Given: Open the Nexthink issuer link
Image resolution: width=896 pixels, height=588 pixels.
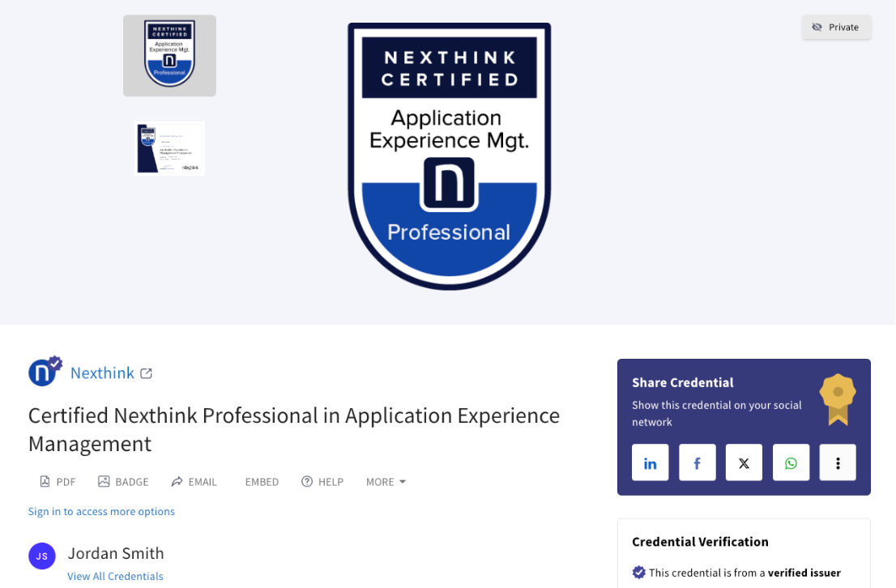Looking at the screenshot, I should coord(102,373).
